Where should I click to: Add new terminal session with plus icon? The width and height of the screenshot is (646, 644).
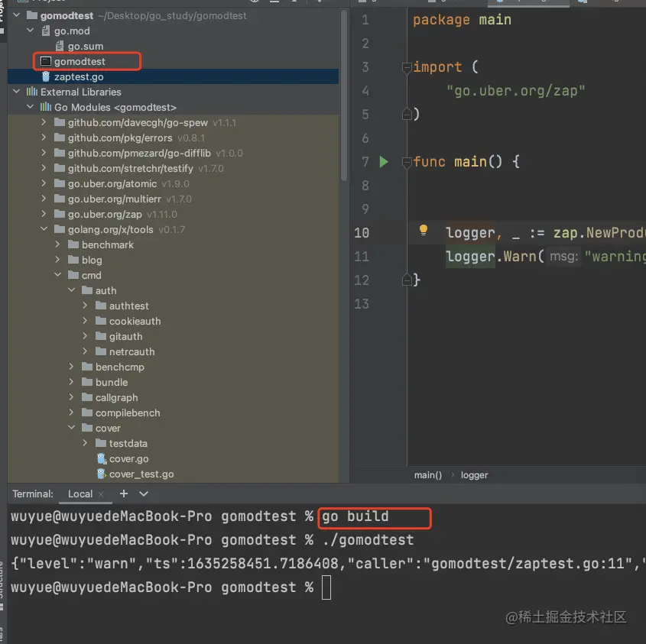[x=124, y=494]
